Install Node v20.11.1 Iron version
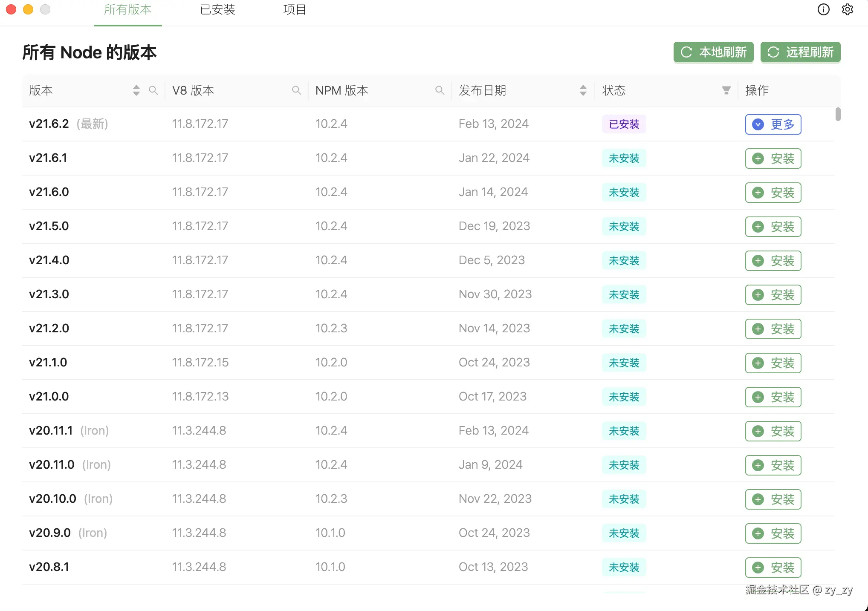This screenshot has height=611, width=868. (773, 431)
